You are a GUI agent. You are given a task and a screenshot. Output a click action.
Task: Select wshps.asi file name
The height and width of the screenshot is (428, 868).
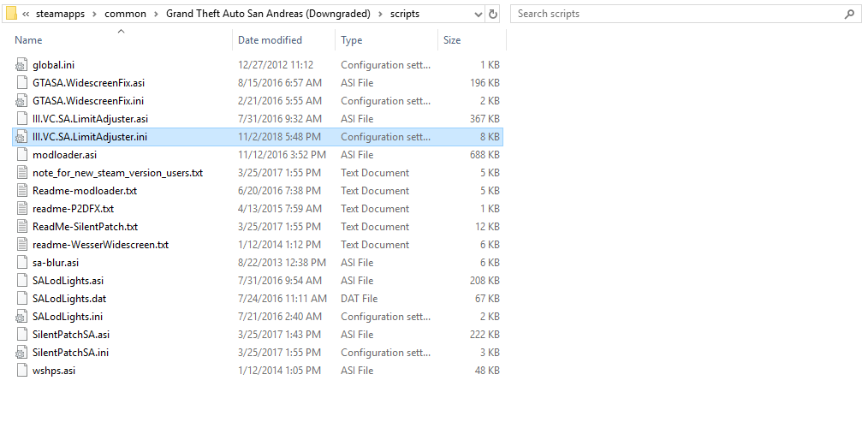[x=54, y=371]
